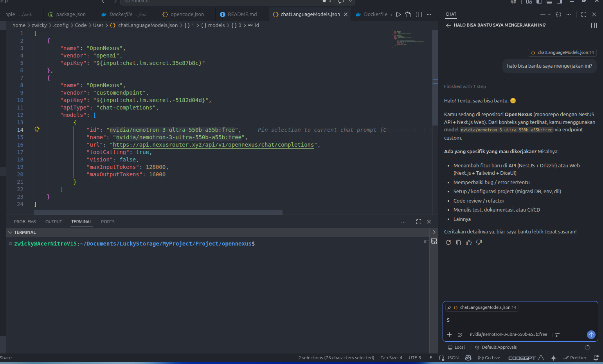This screenshot has height=364, width=603.
Task: Add context with the plus in chat input
Action: click(450, 335)
